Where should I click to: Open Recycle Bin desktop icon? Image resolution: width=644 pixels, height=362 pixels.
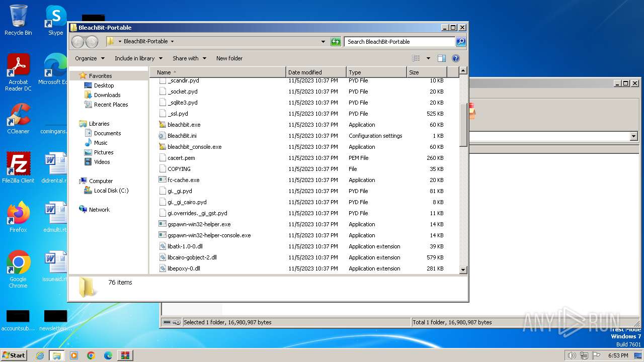click(18, 20)
